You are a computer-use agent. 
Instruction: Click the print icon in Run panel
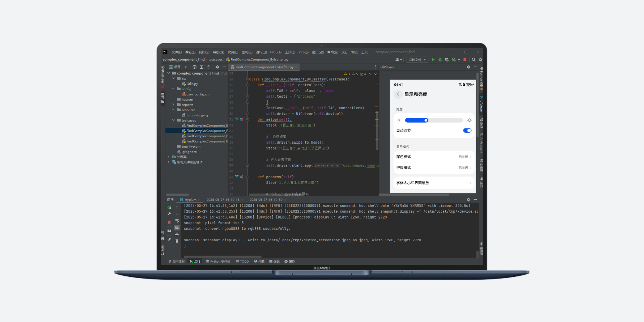tap(177, 234)
